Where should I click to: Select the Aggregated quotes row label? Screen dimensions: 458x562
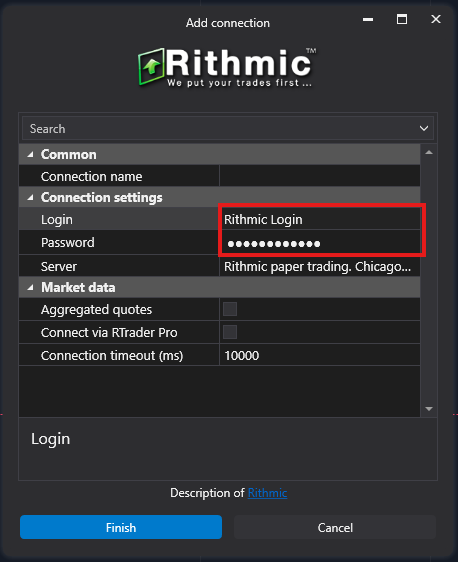pyautogui.click(x=96, y=309)
